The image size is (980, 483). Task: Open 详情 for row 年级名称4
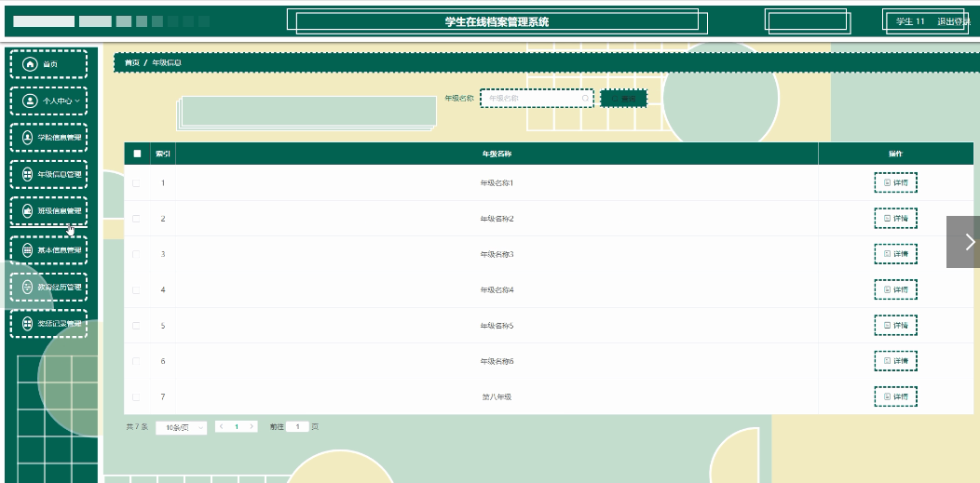(x=895, y=289)
